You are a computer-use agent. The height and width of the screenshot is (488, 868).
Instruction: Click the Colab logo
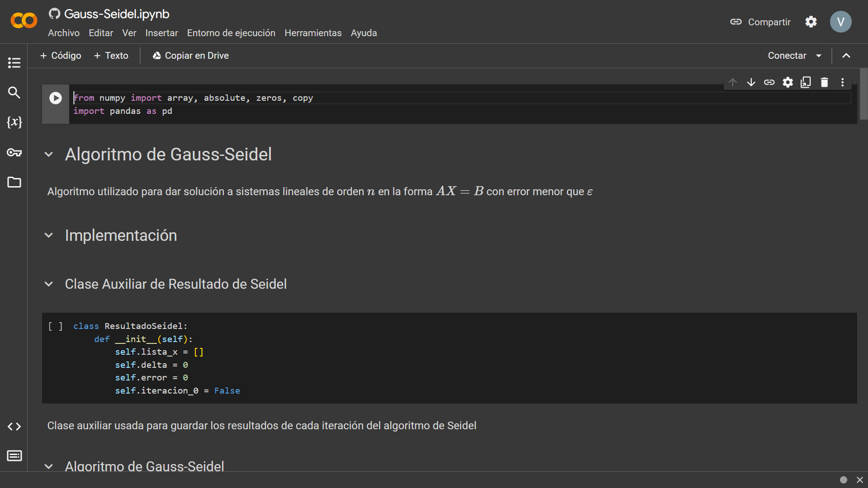[x=24, y=20]
